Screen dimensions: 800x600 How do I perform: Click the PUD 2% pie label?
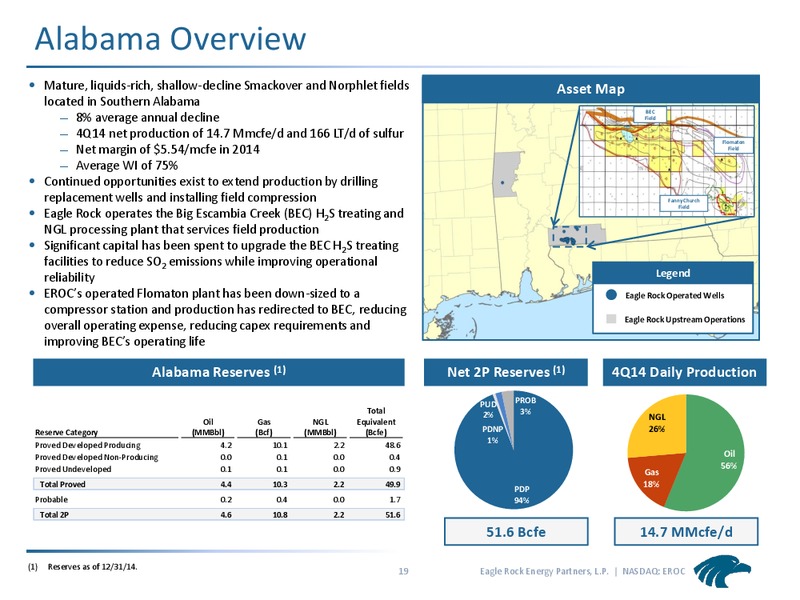488,409
